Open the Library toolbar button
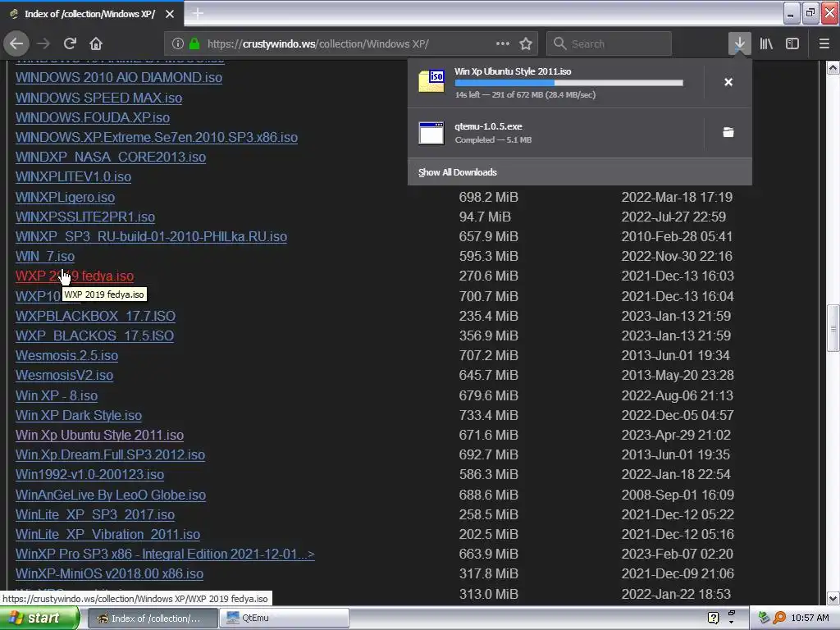 click(x=766, y=43)
